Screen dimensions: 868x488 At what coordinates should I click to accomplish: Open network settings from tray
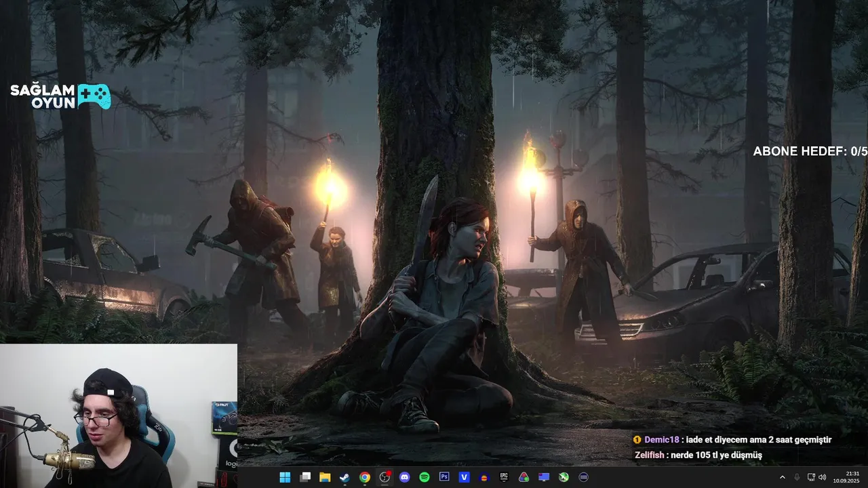(812, 477)
